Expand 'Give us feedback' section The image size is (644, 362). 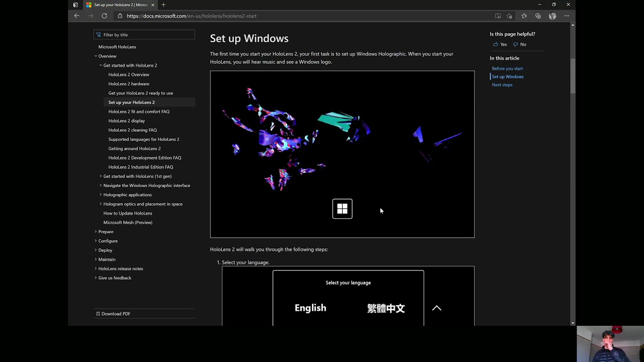[96, 278]
